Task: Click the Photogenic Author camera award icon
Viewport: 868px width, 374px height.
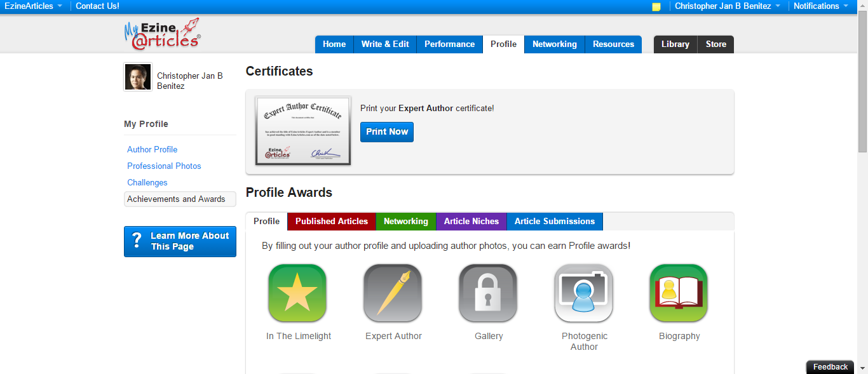Action: click(x=584, y=293)
